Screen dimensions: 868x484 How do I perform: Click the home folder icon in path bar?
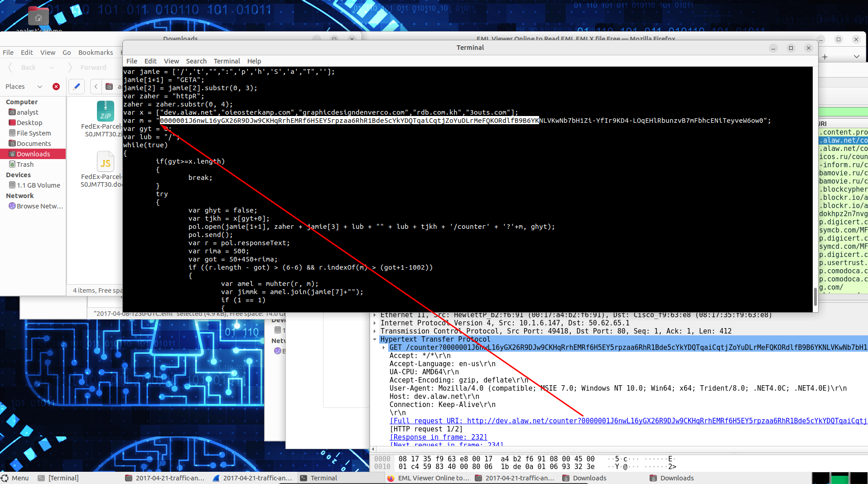[x=109, y=87]
